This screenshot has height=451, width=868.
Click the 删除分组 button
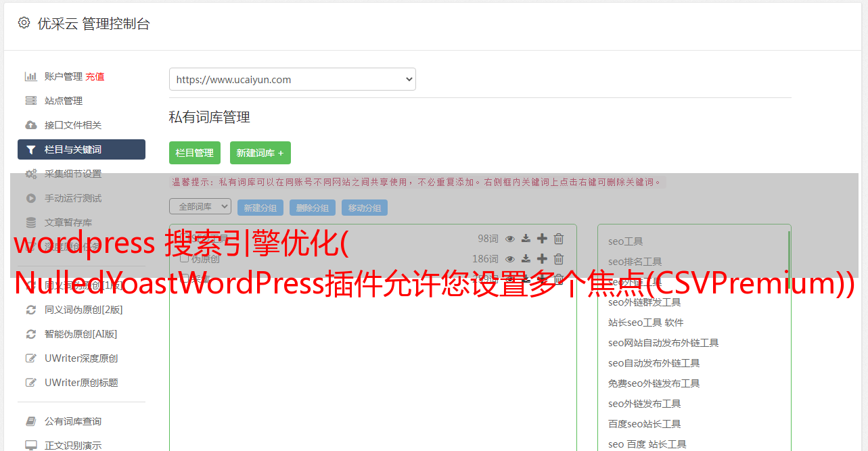(x=313, y=208)
